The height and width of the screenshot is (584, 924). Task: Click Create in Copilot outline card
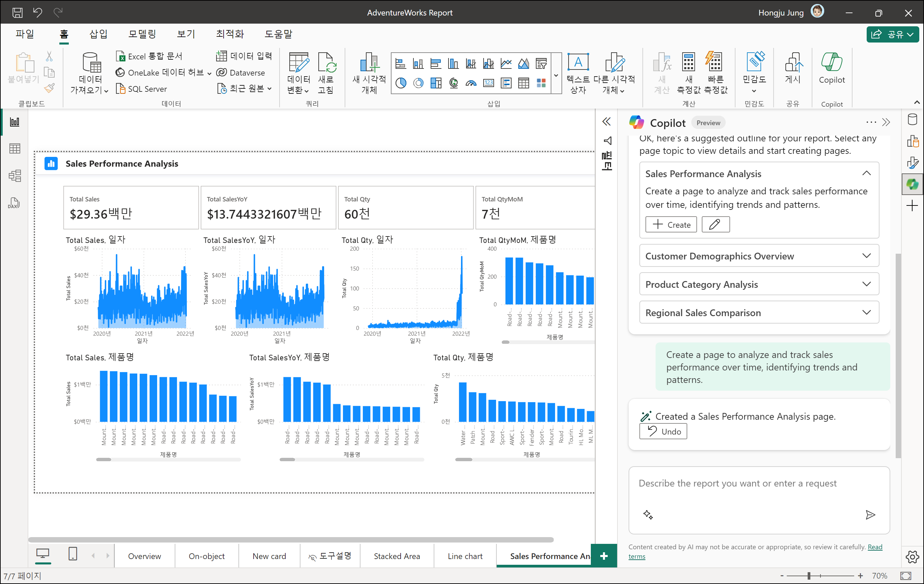click(671, 225)
